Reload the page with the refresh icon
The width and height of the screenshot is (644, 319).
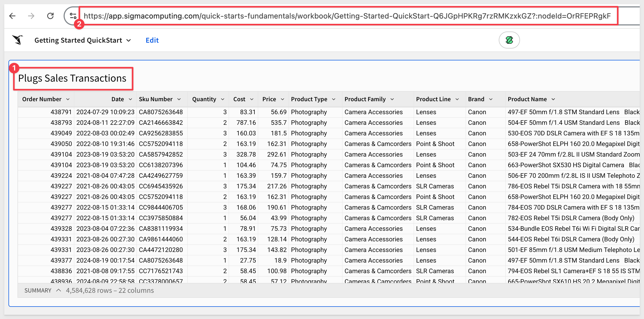(50, 16)
